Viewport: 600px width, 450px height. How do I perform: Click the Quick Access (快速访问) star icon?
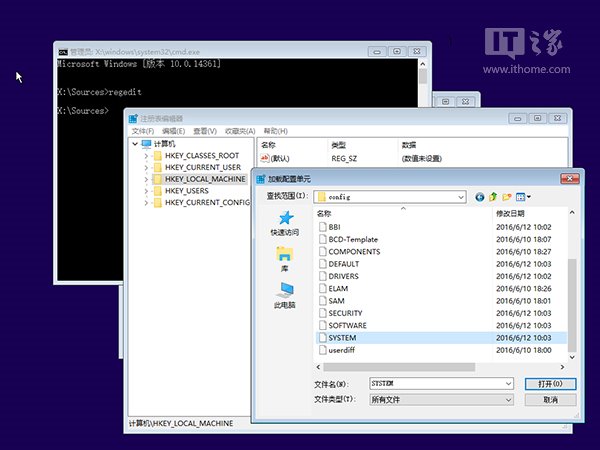(x=285, y=218)
